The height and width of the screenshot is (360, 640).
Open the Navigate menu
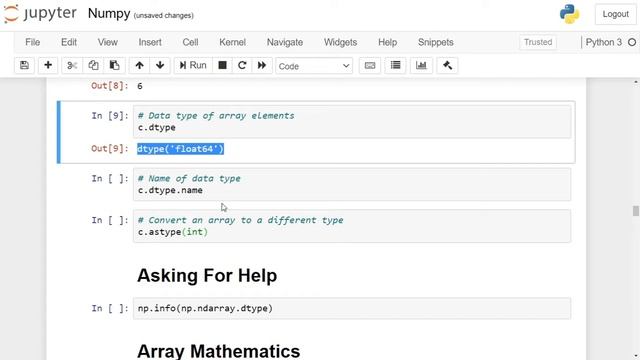click(x=285, y=42)
